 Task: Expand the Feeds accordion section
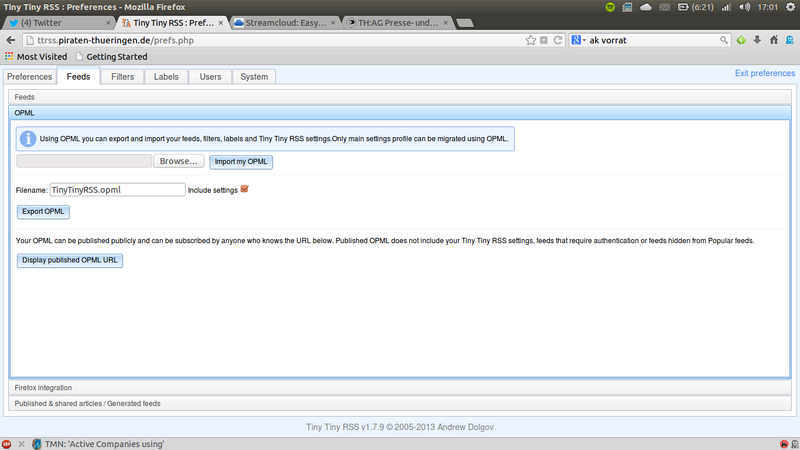(400, 97)
